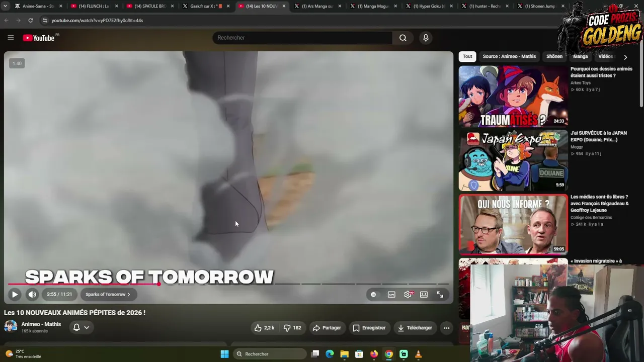
Task: View site information icon in address bar
Action: click(45, 21)
